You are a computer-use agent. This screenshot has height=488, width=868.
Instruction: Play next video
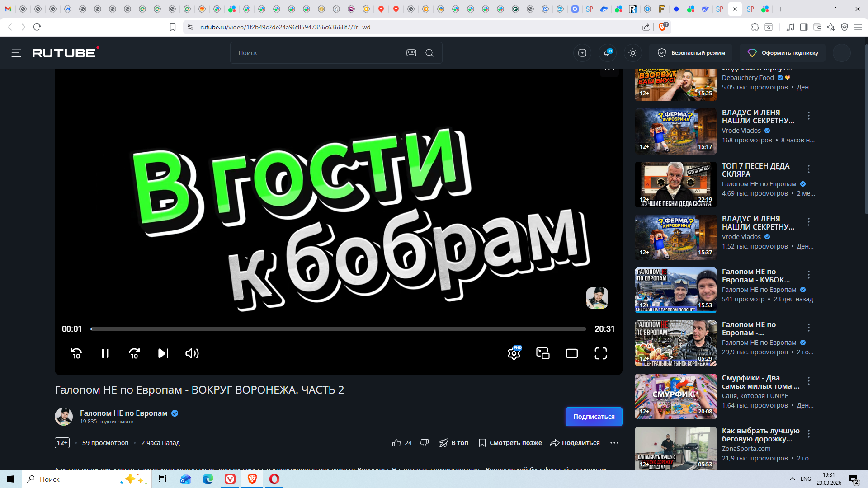(x=163, y=353)
